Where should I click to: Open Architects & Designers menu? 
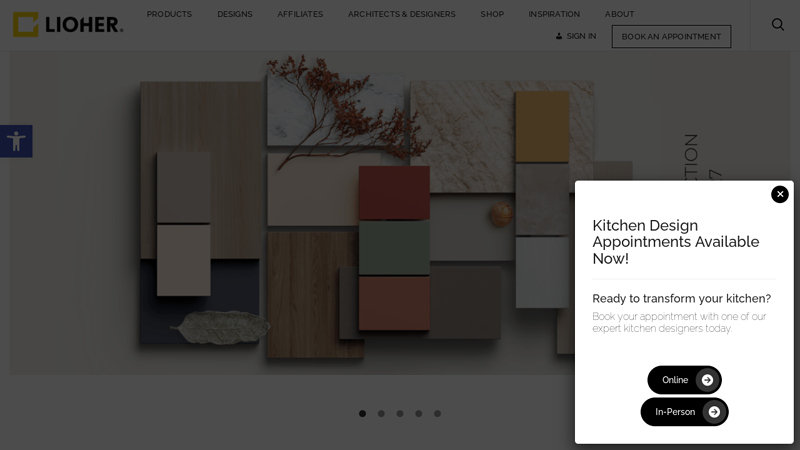(401, 14)
